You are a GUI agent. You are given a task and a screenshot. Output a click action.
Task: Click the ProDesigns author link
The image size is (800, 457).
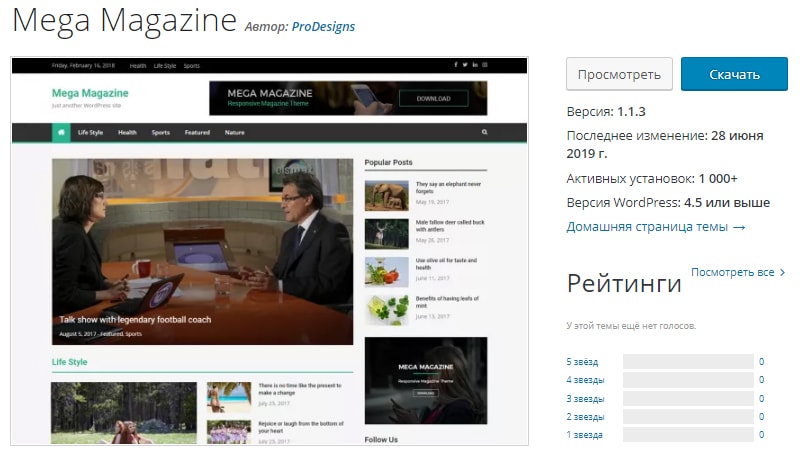coord(323,27)
